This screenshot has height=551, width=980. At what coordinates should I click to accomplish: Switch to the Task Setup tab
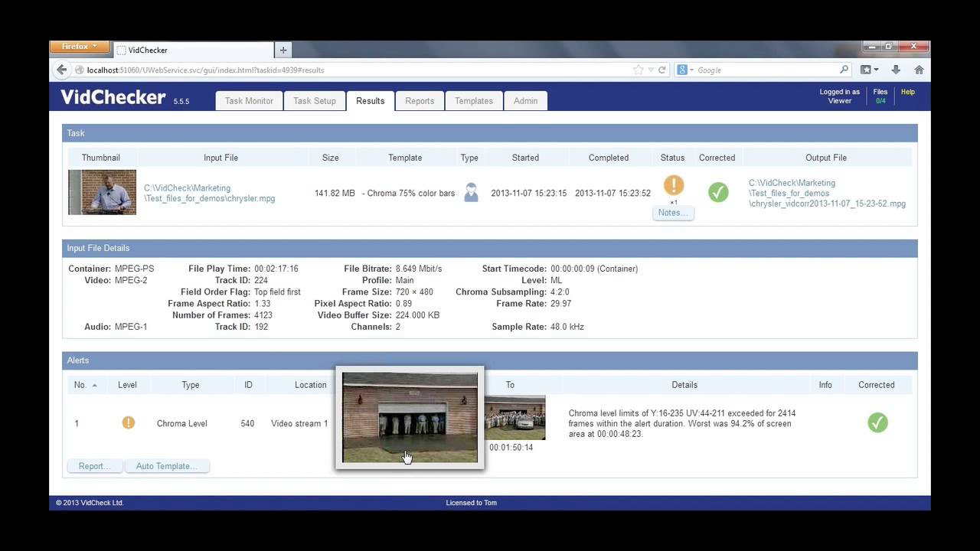coord(315,101)
